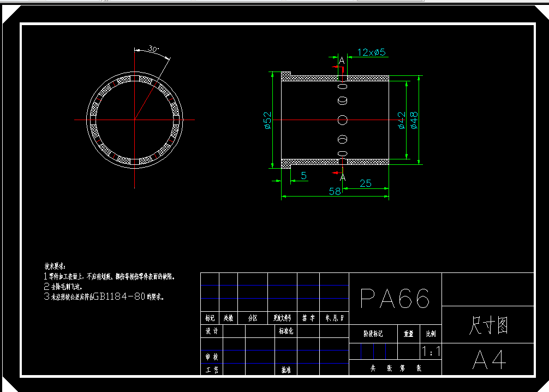The width and height of the screenshot is (549, 392).
Task: Click technical requirement line 2 去除毛刺飞边
Action: 63,287
